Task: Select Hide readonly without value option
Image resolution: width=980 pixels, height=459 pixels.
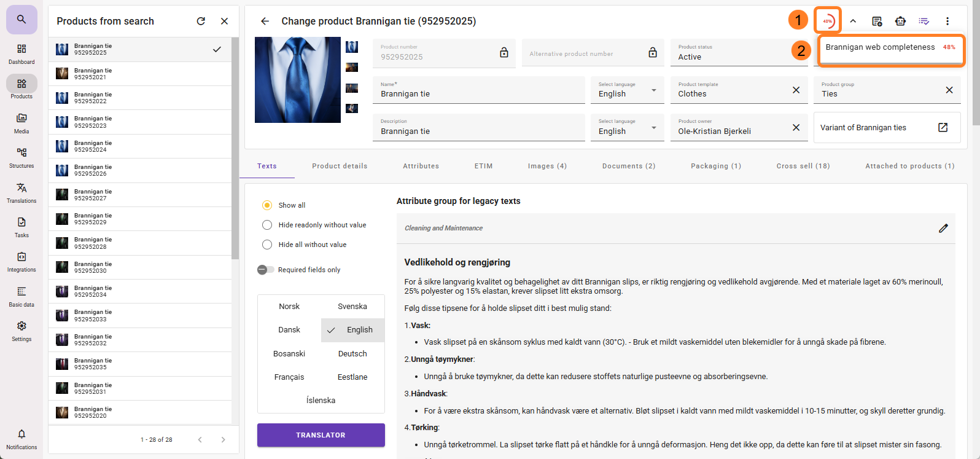Action: click(267, 225)
